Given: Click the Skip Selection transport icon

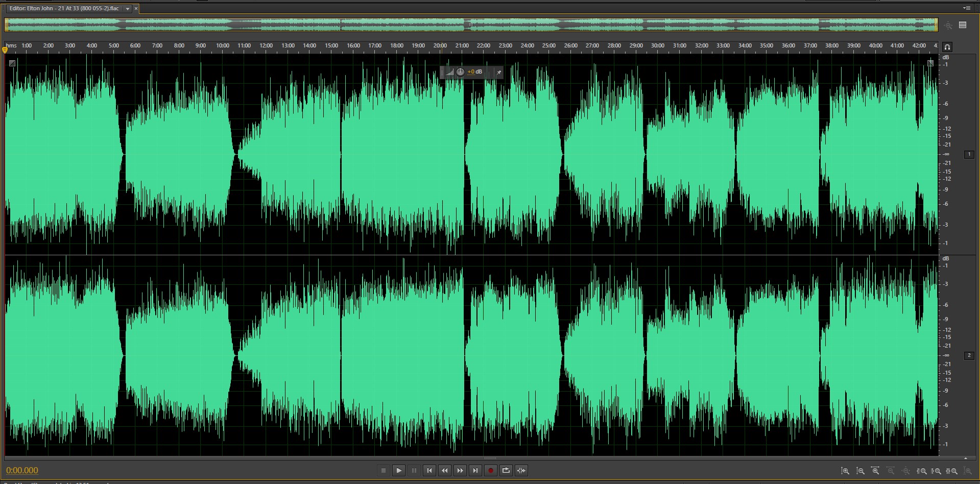Looking at the screenshot, I should [x=521, y=471].
